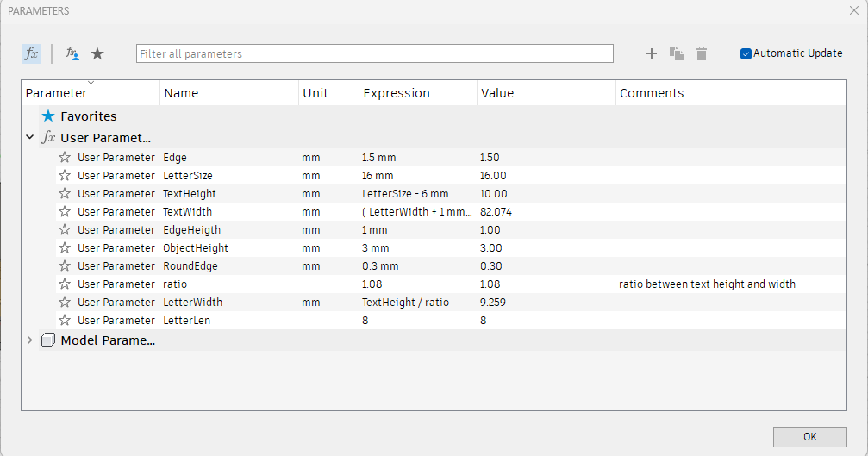Image resolution: width=868 pixels, height=456 pixels.
Task: Star the ratio parameter
Action: [65, 284]
